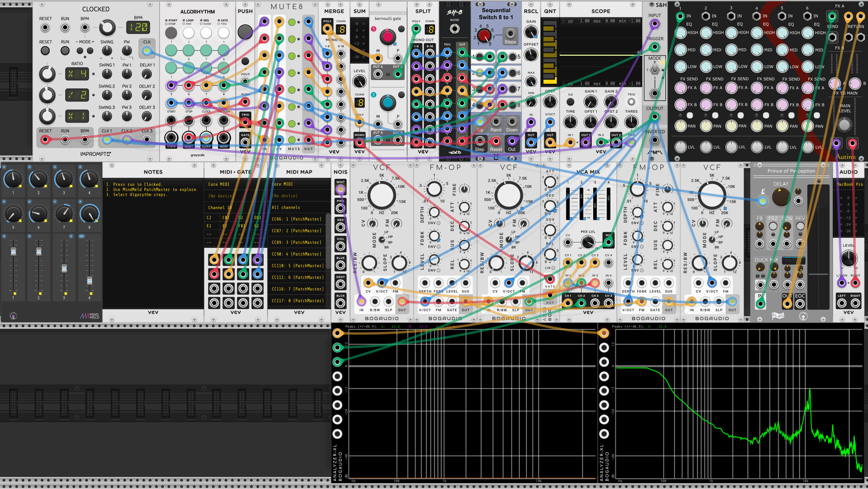Open the All channels dropdown on MIDI MAP
The width and height of the screenshot is (868, 489).
pos(299,208)
